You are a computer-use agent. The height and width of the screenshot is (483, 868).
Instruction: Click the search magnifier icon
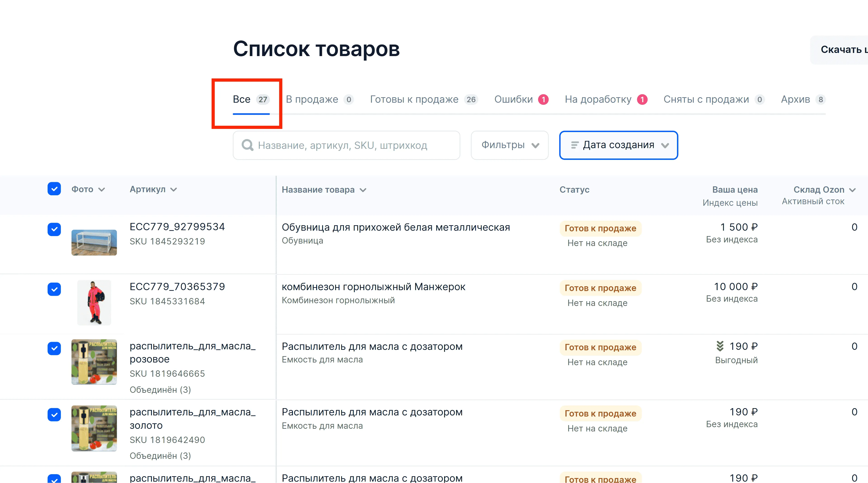247,145
